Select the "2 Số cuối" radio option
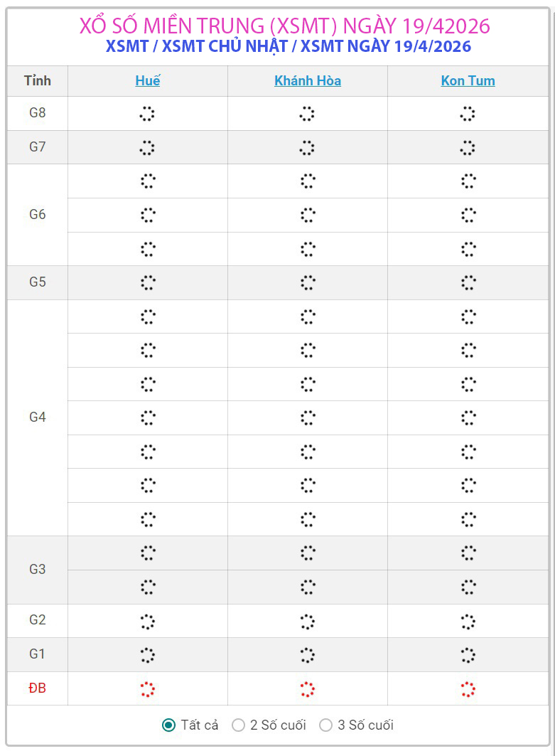The height and width of the screenshot is (756, 555). pos(239,725)
